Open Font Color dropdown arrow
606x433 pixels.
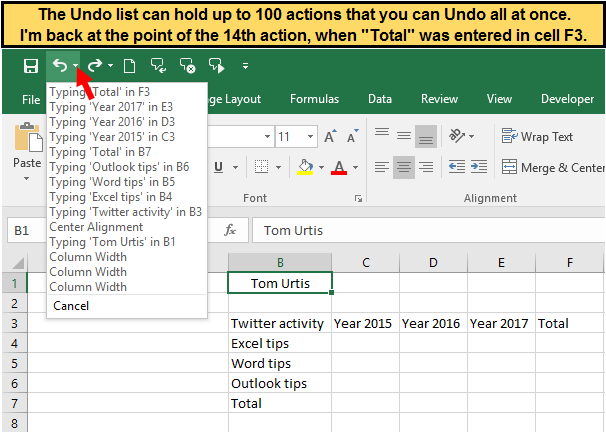(x=356, y=167)
